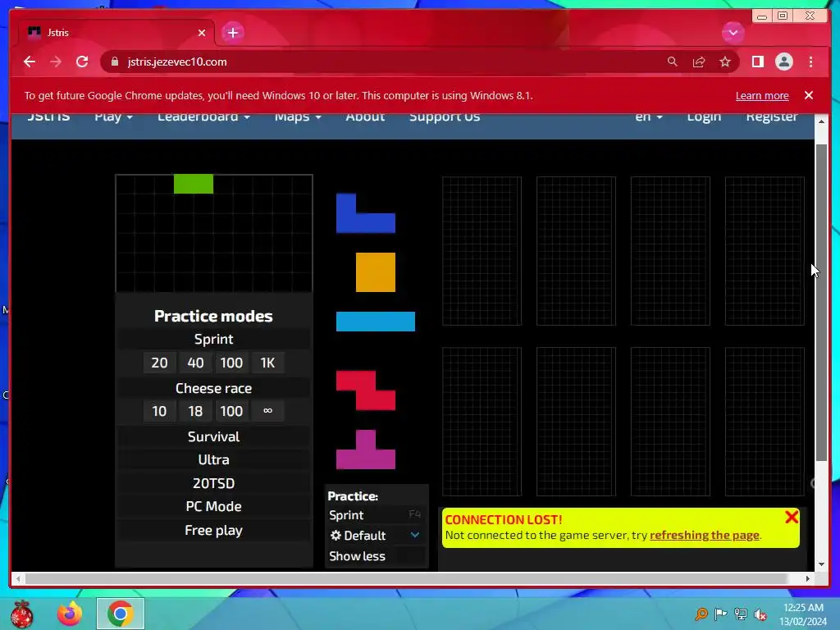Click the refreshing the page link
This screenshot has height=630, width=840.
click(x=704, y=535)
